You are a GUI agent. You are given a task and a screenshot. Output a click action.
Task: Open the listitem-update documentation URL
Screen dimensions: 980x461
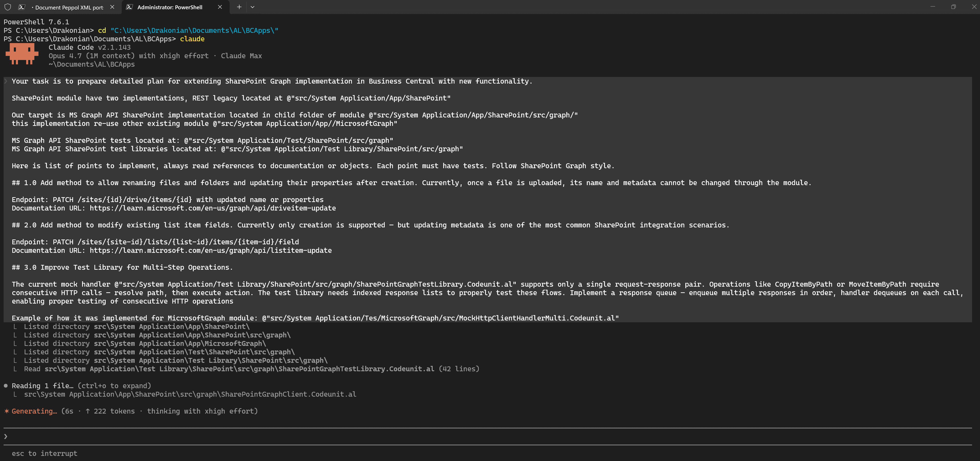[x=211, y=250]
